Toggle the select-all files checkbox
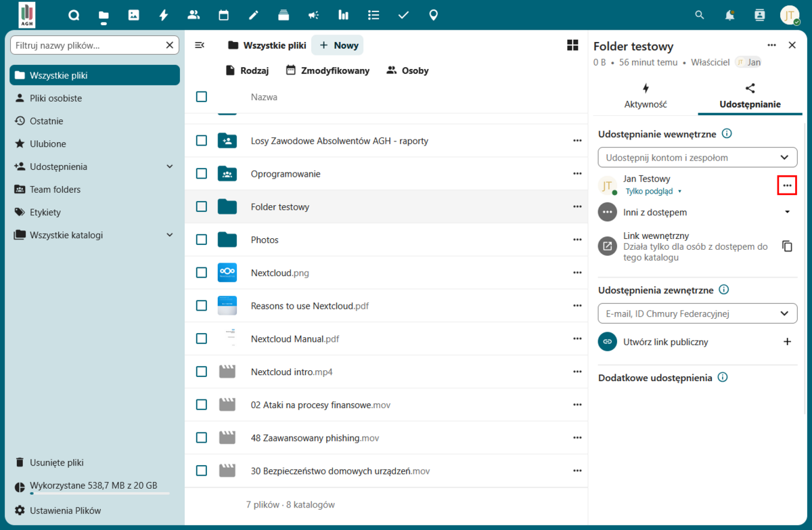This screenshot has height=530, width=812. point(202,97)
